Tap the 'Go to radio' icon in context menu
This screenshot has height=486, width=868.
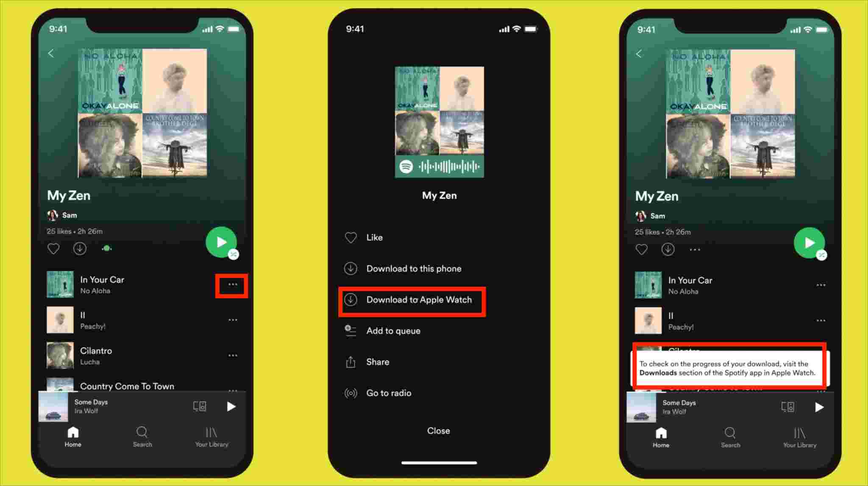[352, 392]
